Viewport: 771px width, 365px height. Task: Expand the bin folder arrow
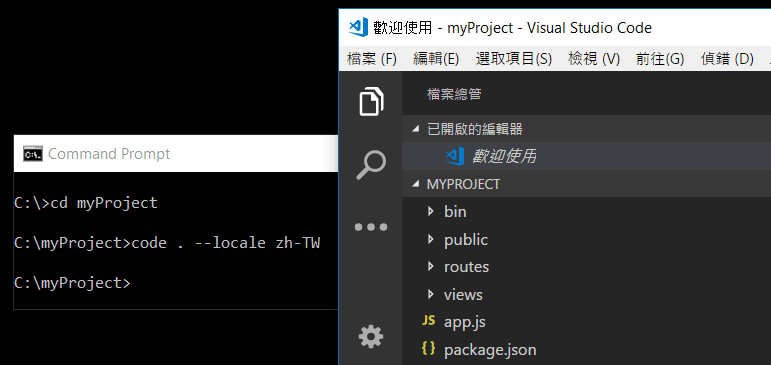coord(431,212)
